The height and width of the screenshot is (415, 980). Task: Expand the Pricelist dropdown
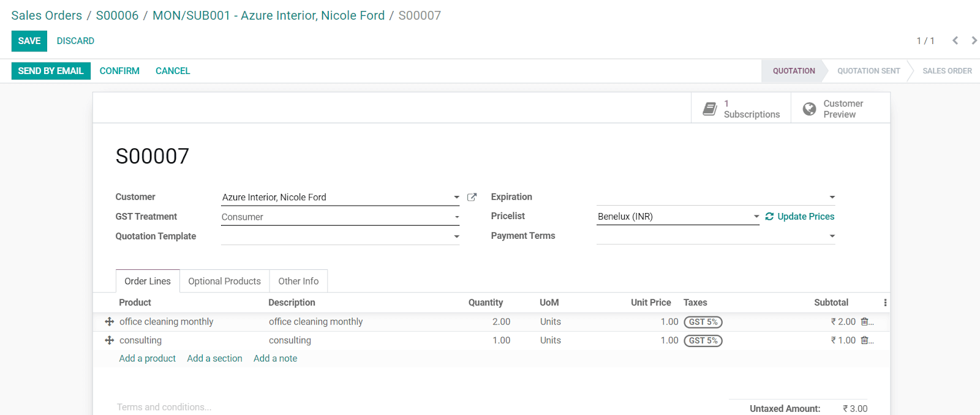[x=756, y=216]
